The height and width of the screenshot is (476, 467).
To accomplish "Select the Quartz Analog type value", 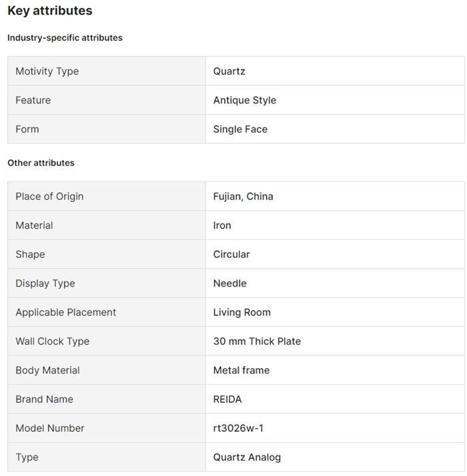I will click(247, 457).
